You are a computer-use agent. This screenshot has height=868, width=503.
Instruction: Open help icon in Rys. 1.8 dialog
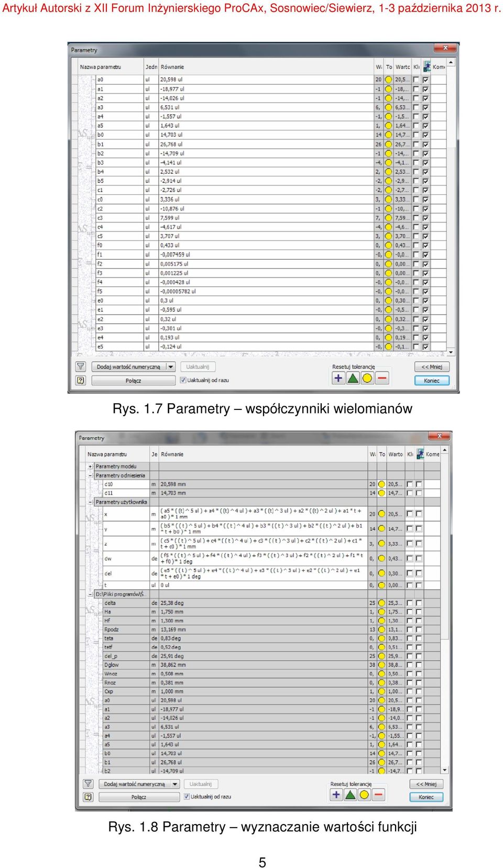[x=88, y=797]
